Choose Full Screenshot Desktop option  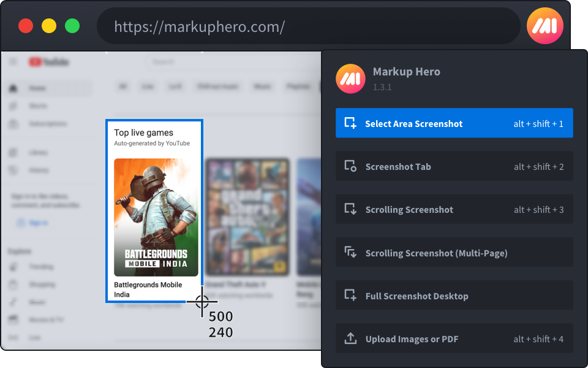(x=454, y=296)
